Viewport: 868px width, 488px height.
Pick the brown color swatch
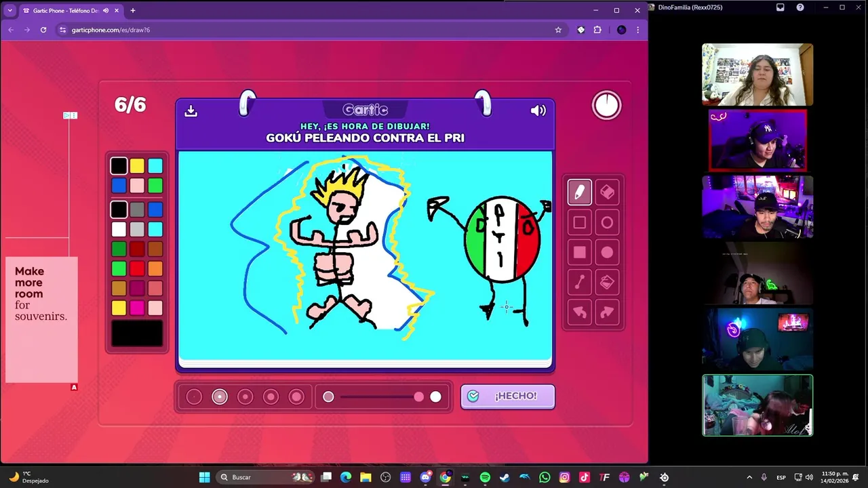click(x=155, y=249)
